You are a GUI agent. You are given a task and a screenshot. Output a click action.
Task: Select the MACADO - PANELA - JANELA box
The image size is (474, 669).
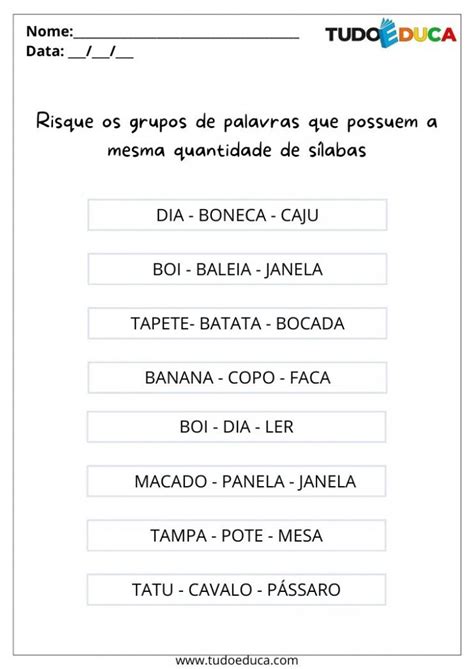(x=236, y=481)
